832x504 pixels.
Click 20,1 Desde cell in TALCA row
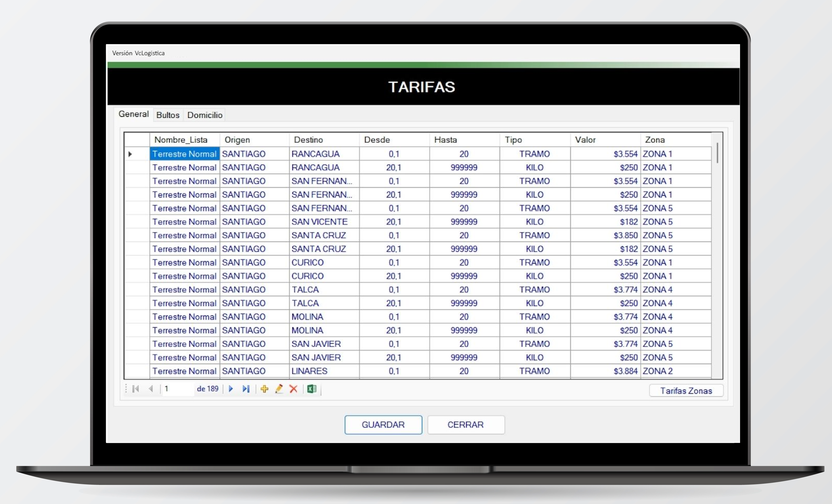click(x=395, y=303)
